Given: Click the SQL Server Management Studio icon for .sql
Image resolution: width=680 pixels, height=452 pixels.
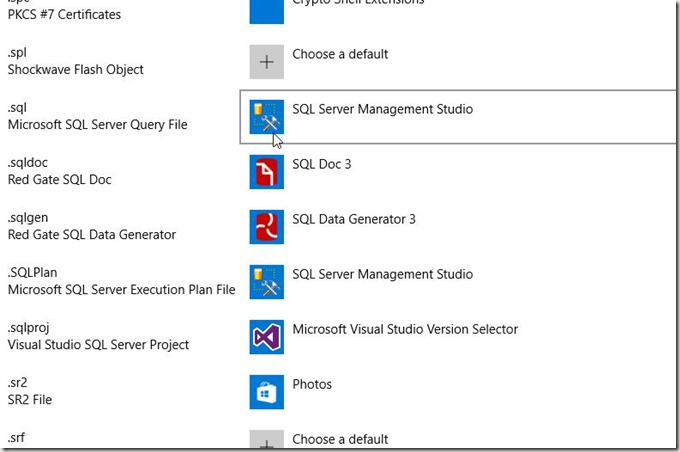Looking at the screenshot, I should pyautogui.click(x=267, y=117).
